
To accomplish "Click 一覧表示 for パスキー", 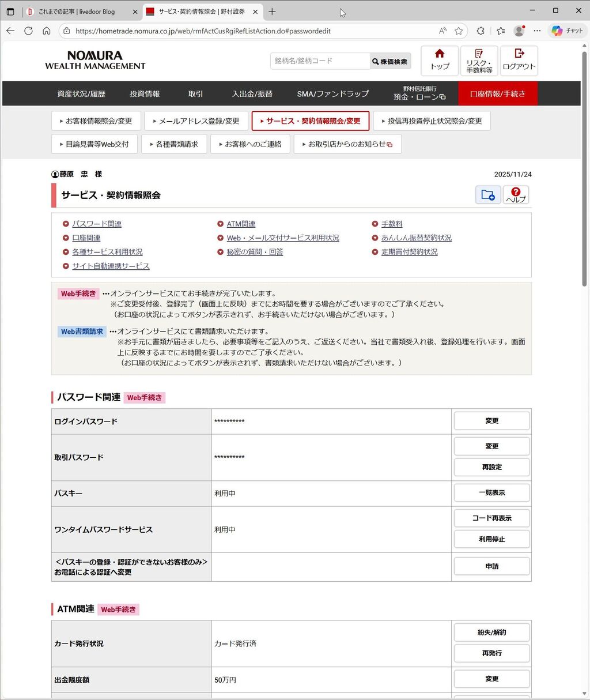I will point(491,492).
